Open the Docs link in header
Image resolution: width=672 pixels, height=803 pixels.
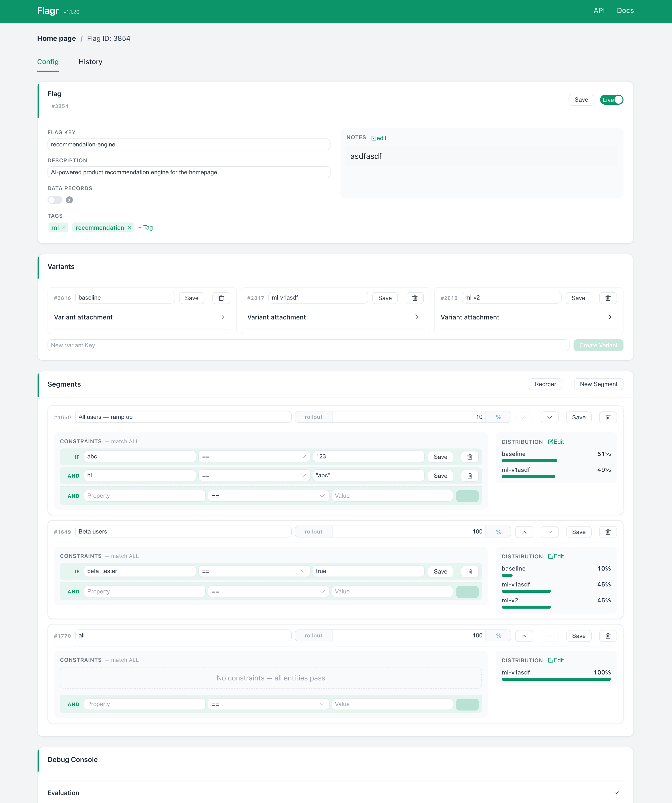click(x=625, y=11)
